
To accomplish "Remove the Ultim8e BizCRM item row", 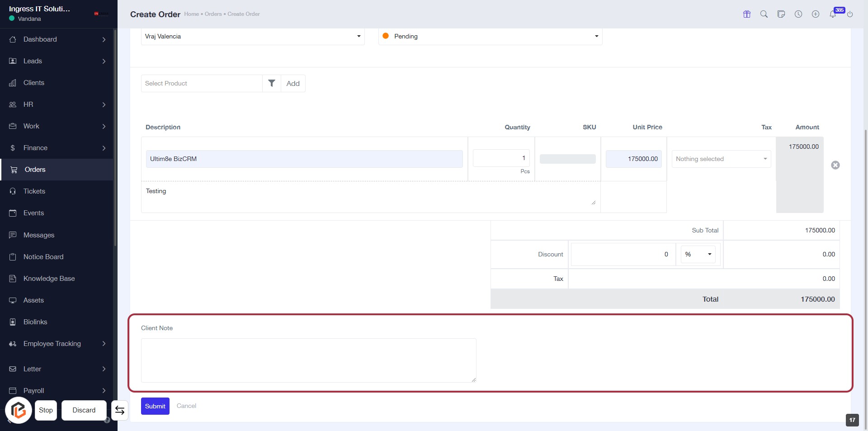I will 835,165.
